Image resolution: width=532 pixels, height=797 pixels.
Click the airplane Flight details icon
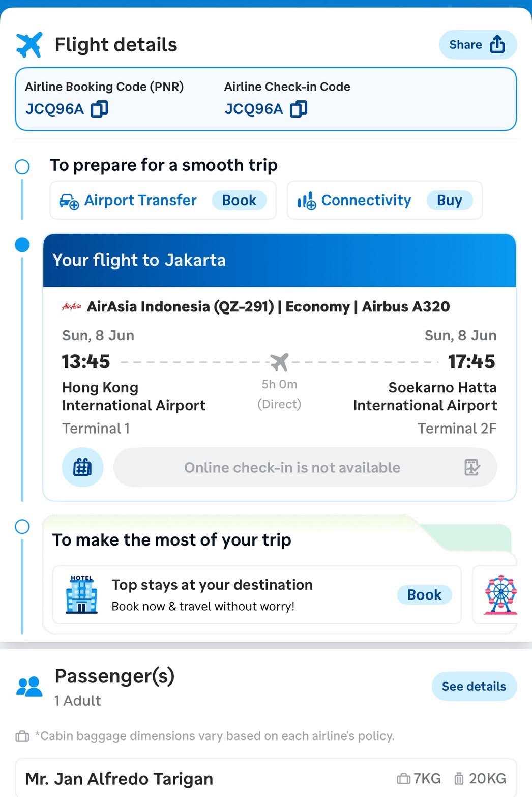click(x=29, y=45)
